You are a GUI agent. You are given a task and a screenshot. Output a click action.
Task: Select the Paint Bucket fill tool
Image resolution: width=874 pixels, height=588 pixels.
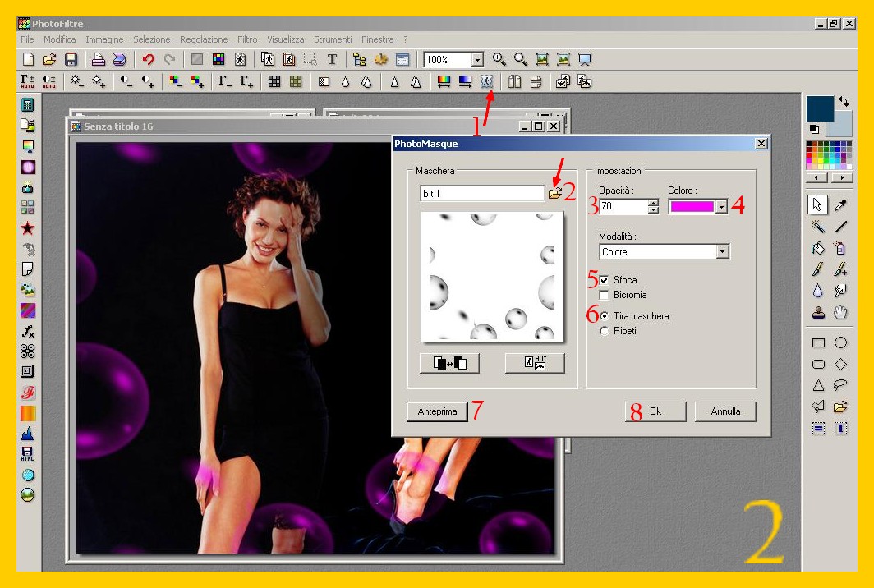coord(817,247)
